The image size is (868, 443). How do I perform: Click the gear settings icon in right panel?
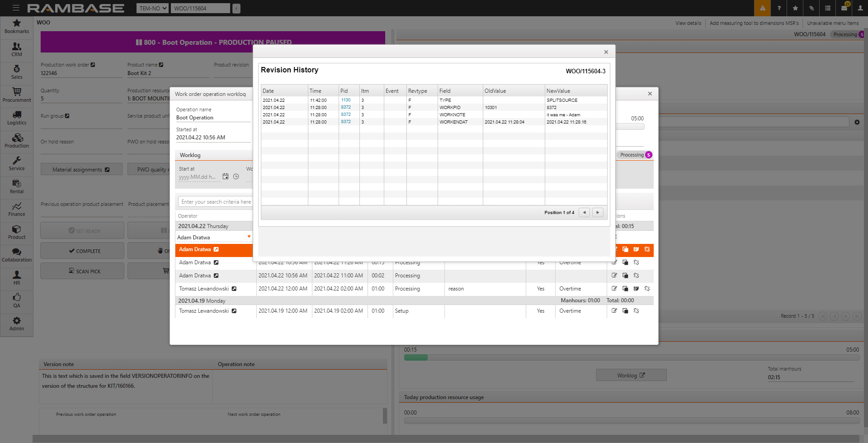(x=857, y=122)
